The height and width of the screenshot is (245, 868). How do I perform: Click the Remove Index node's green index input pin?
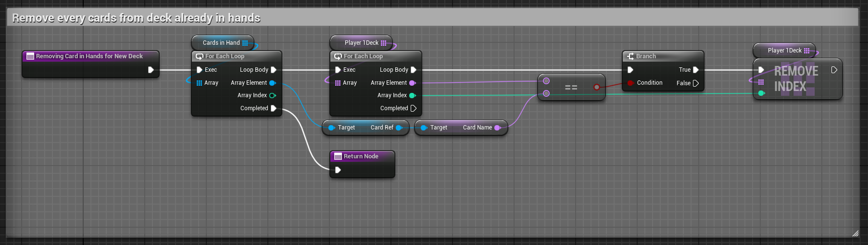click(x=761, y=93)
